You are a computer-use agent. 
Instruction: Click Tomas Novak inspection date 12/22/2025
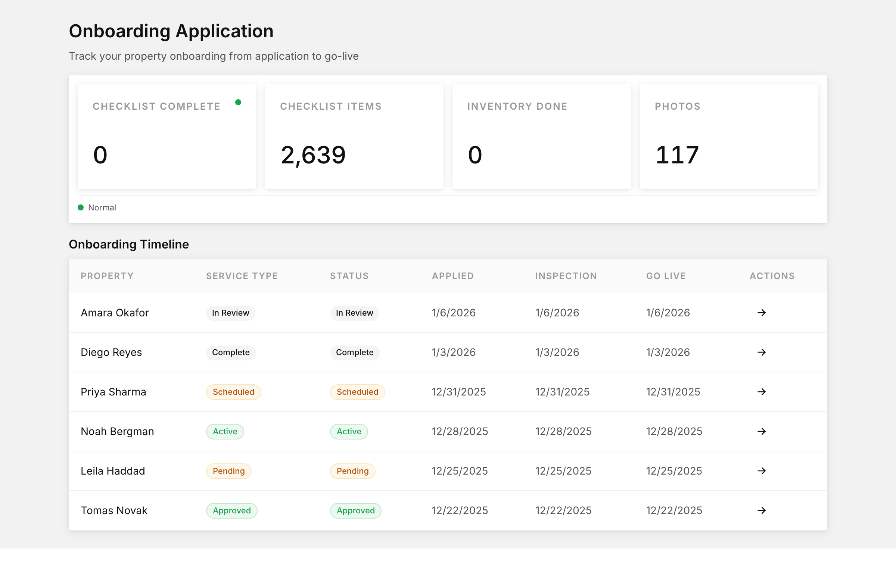(x=563, y=510)
